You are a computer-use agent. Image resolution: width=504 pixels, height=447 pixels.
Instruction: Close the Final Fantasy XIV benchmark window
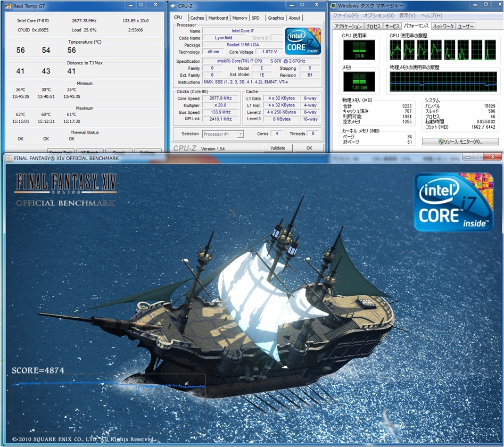[493, 157]
